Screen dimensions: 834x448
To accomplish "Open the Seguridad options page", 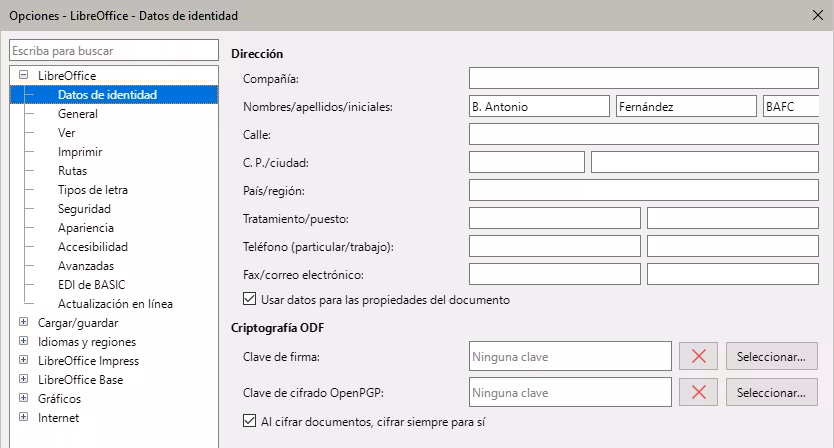I will 84,209.
